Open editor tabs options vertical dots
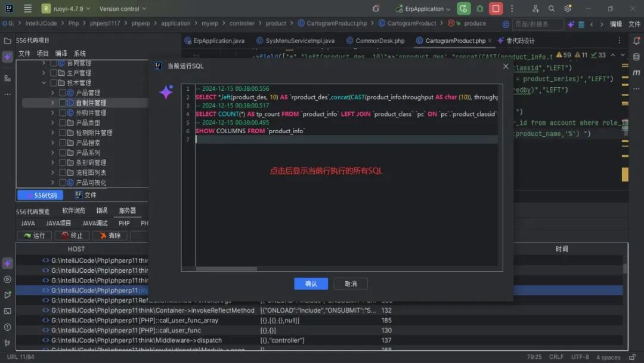 coord(620,41)
